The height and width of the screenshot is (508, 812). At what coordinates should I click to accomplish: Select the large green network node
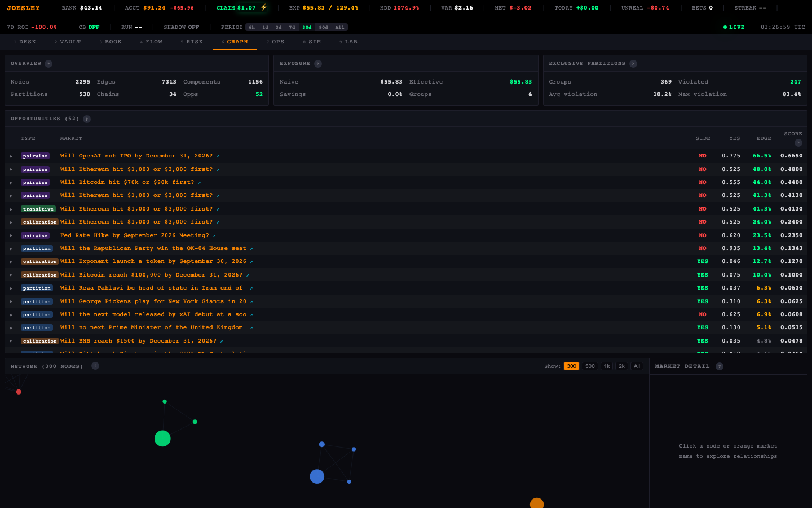(x=162, y=439)
